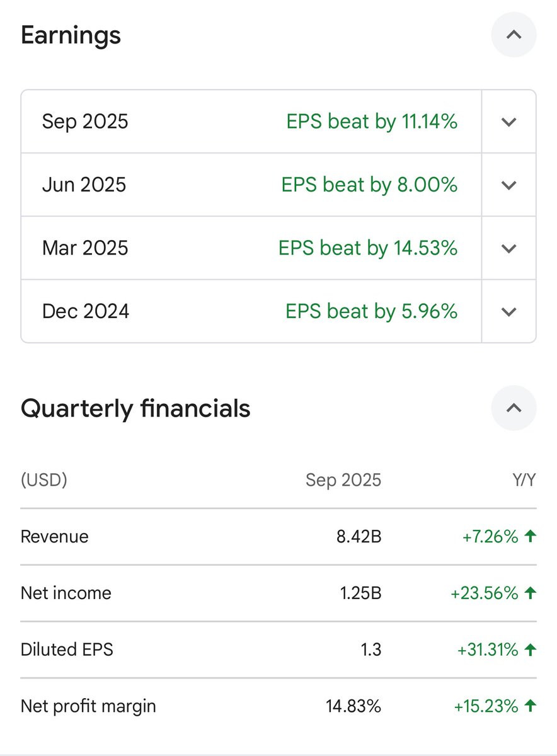Collapse the Quarterly financials section chevron
This screenshot has width=557, height=756.
(514, 408)
